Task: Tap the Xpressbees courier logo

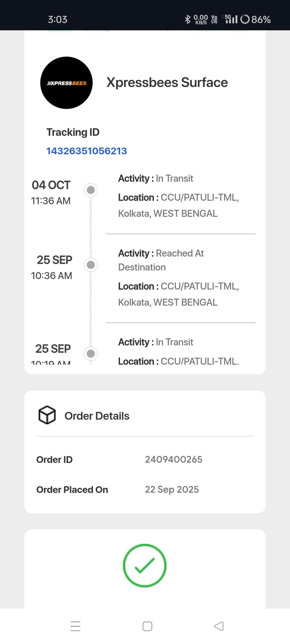Action: tap(66, 83)
